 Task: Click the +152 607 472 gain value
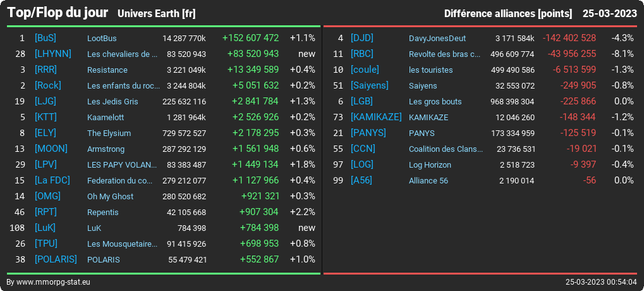tap(250, 38)
